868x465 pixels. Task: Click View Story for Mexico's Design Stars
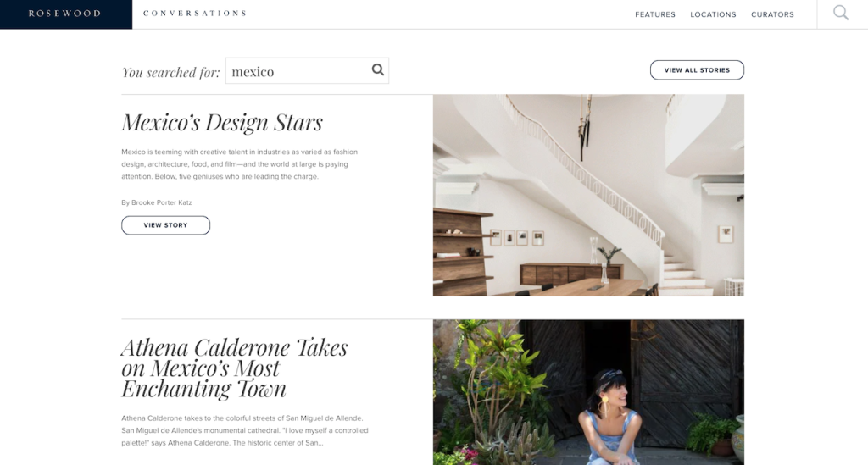click(x=165, y=225)
